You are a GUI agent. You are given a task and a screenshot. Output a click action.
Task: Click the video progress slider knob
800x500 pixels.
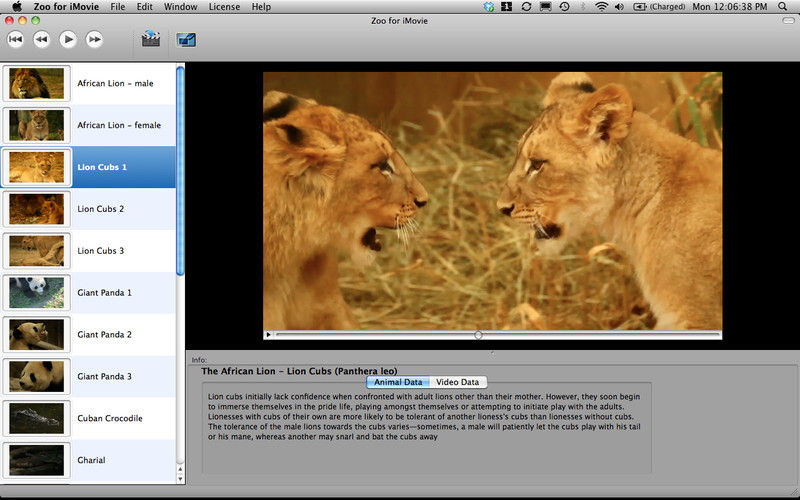[478, 335]
